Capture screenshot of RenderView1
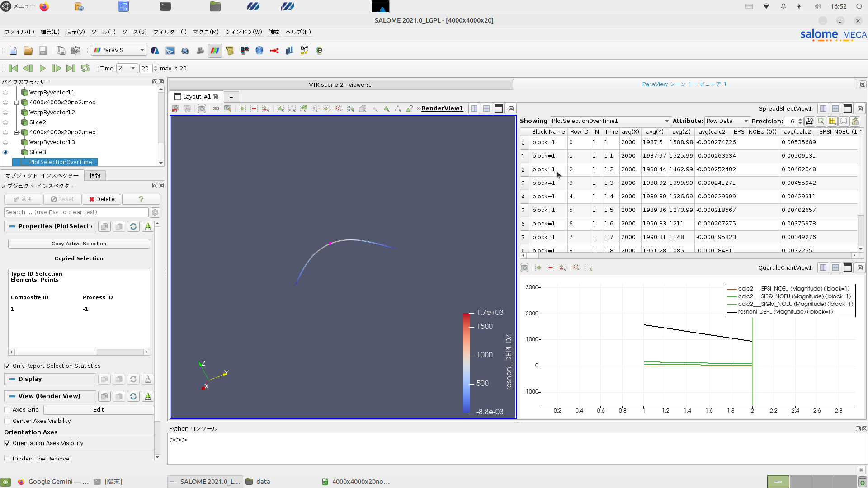The image size is (868, 488). point(202,108)
